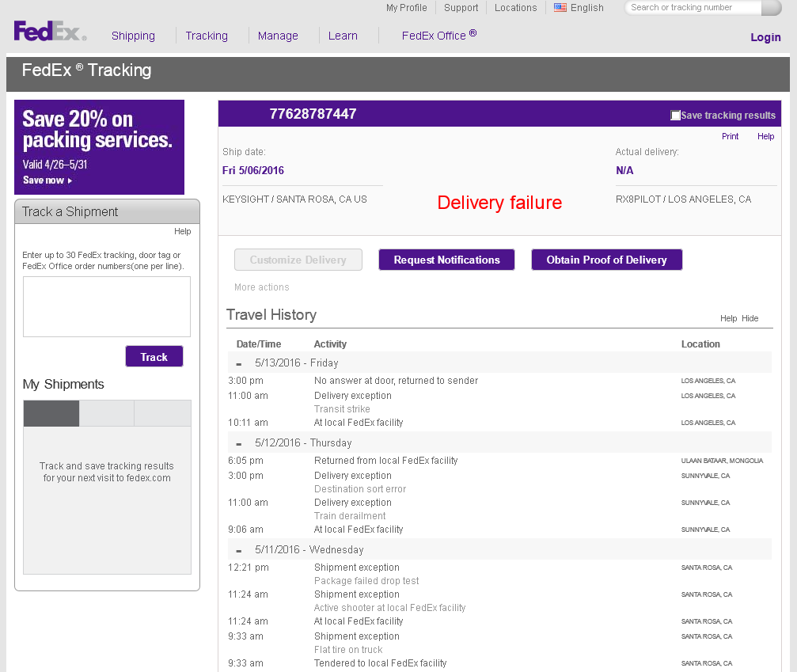
Task: Print the tracking results
Action: pos(730,136)
